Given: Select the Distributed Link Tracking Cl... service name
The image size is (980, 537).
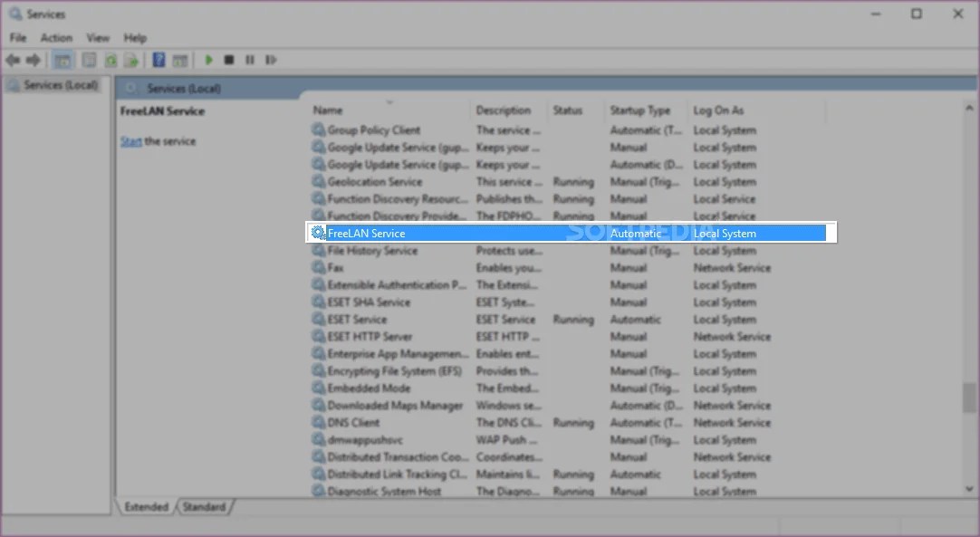Looking at the screenshot, I should tap(397, 474).
